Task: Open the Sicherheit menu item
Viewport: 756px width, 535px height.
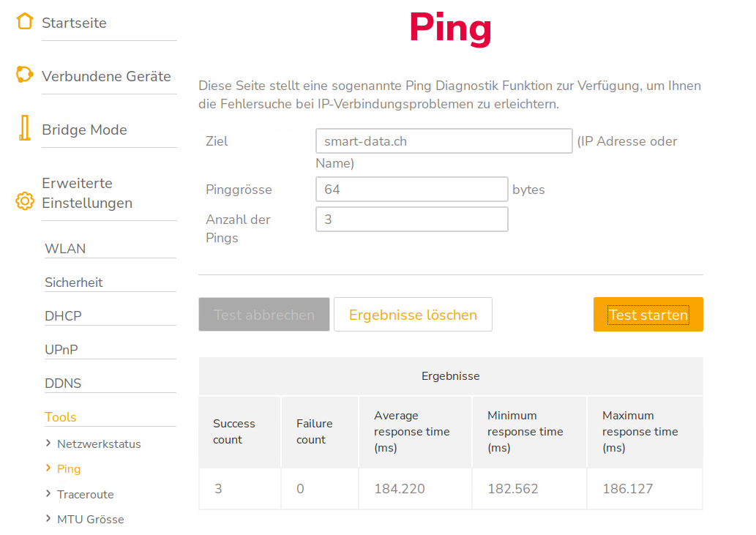Action: coord(74,283)
